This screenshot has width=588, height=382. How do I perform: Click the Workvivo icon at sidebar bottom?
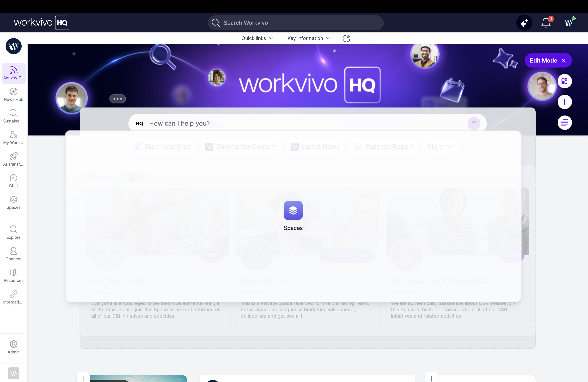14,373
